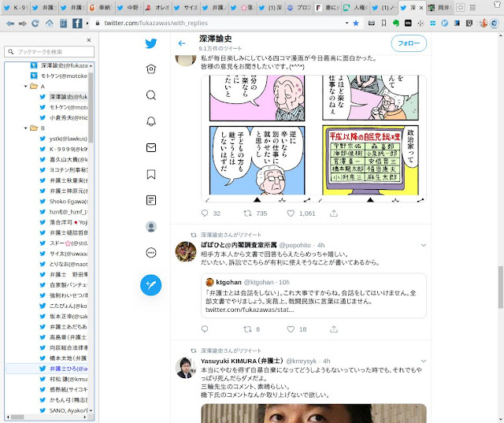Screen dimensions: 504x423
Task: Focus the ブックマークを検索 search field
Action: (x=49, y=52)
